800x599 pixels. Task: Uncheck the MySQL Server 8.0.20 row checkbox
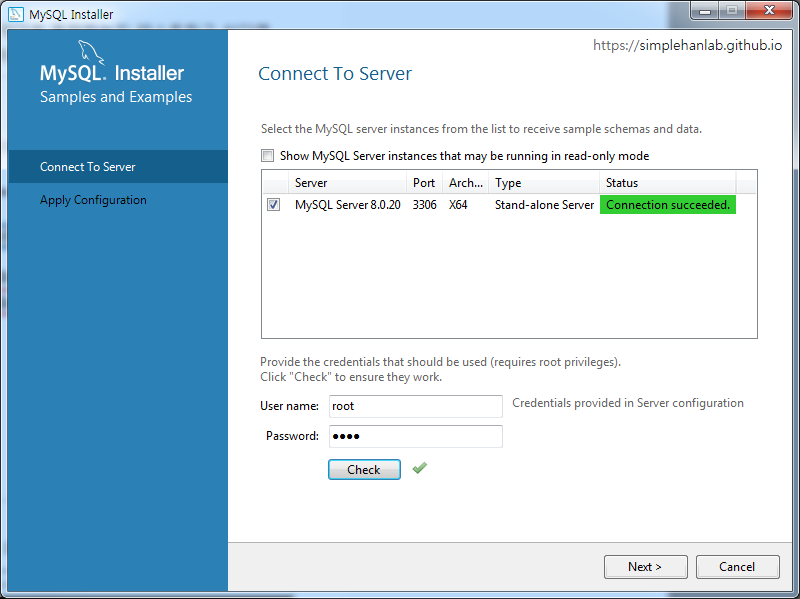click(273, 205)
